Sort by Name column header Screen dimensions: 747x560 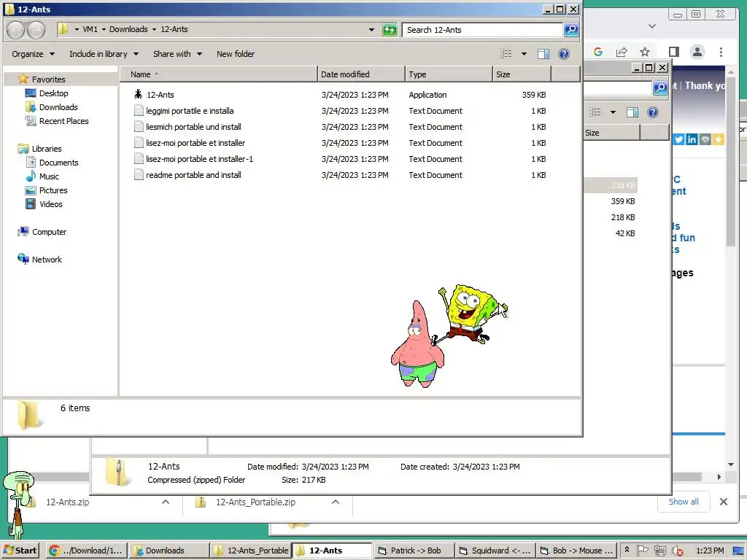point(218,74)
